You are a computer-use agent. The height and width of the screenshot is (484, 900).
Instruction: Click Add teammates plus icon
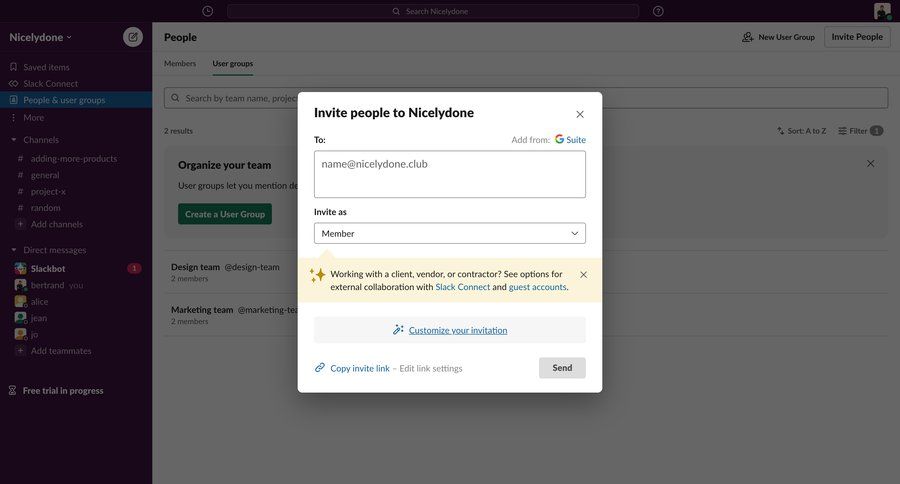point(20,351)
